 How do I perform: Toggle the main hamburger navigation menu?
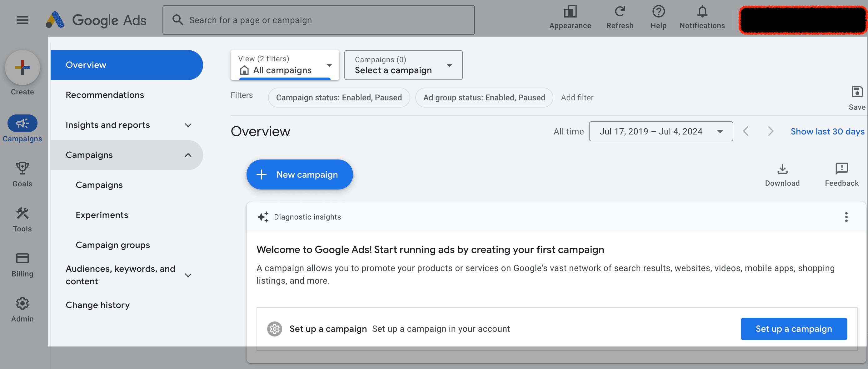point(22,20)
